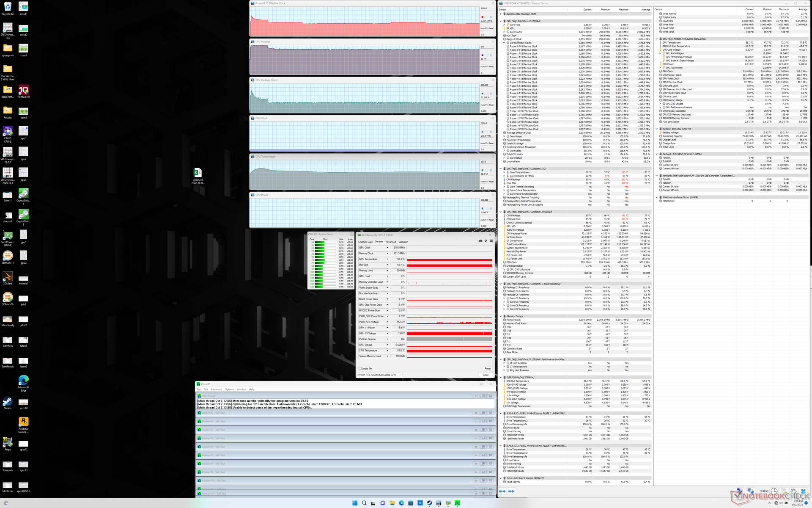Switch to Graphics Card tab
Screen dimensions: 812x508
click(x=365, y=242)
